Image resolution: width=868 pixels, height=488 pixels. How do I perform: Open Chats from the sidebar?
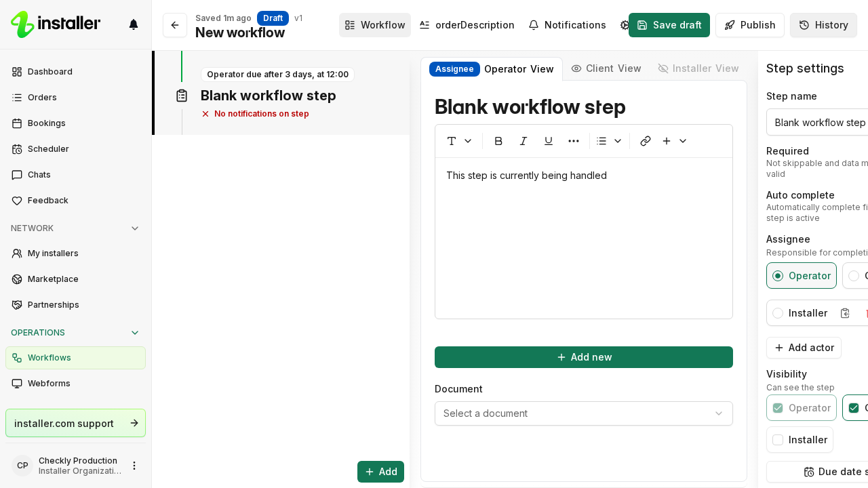75,175
